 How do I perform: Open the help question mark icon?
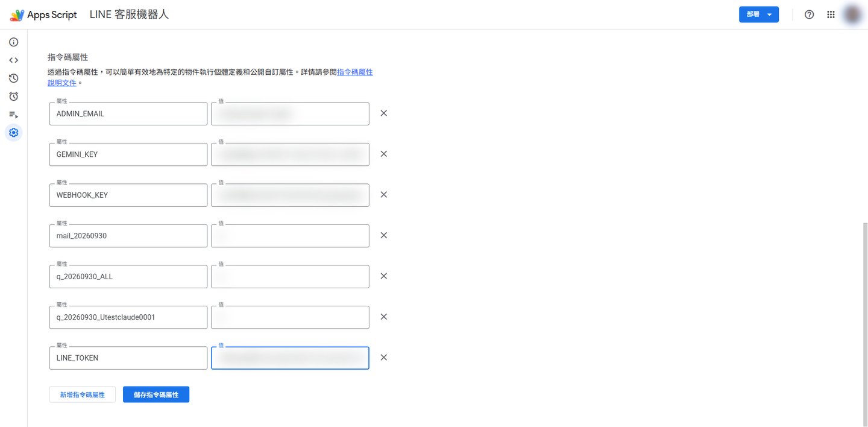[x=810, y=14]
